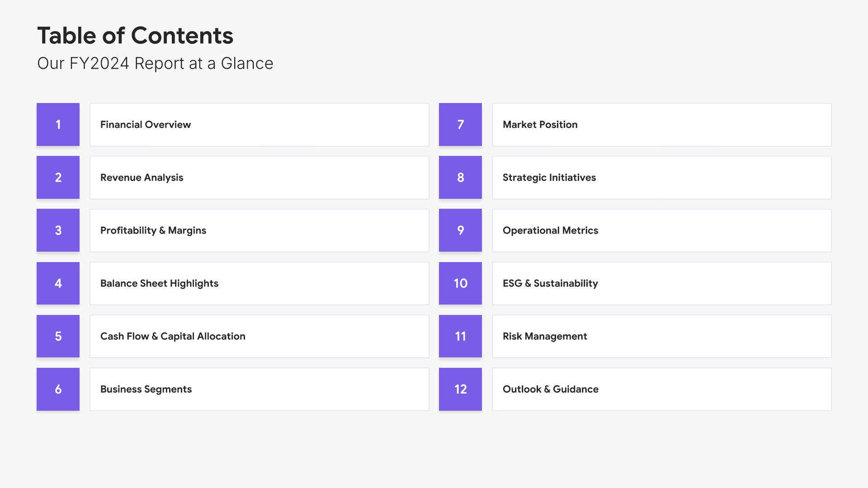
Task: Select the number 9 square
Action: pyautogui.click(x=460, y=230)
